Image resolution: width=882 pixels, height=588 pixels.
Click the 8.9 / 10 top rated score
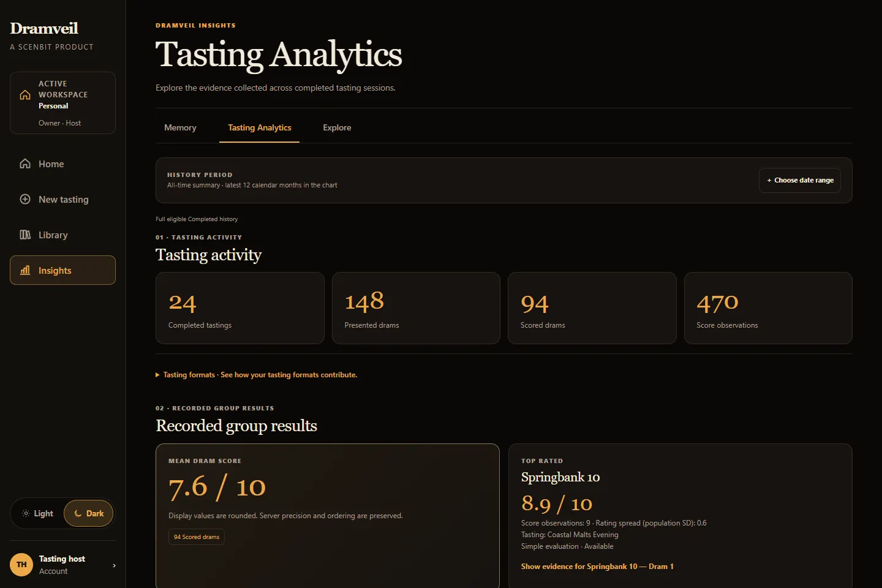click(x=557, y=503)
